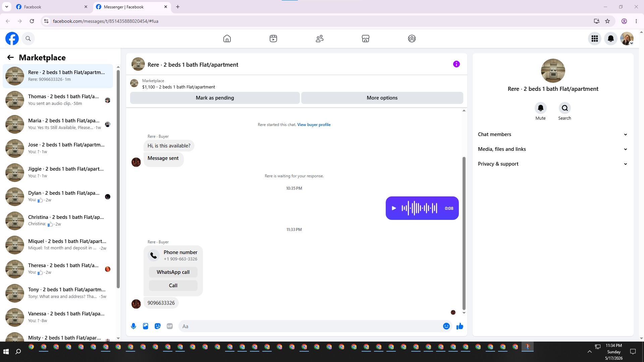This screenshot has width=644, height=362.
Task: Seek within the audio clip waveform
Action: point(419,208)
